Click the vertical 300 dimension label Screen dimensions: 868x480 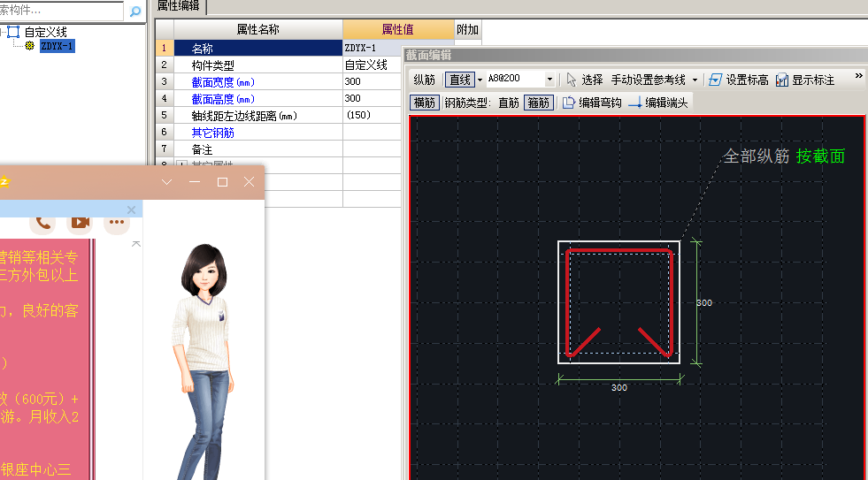tap(704, 302)
